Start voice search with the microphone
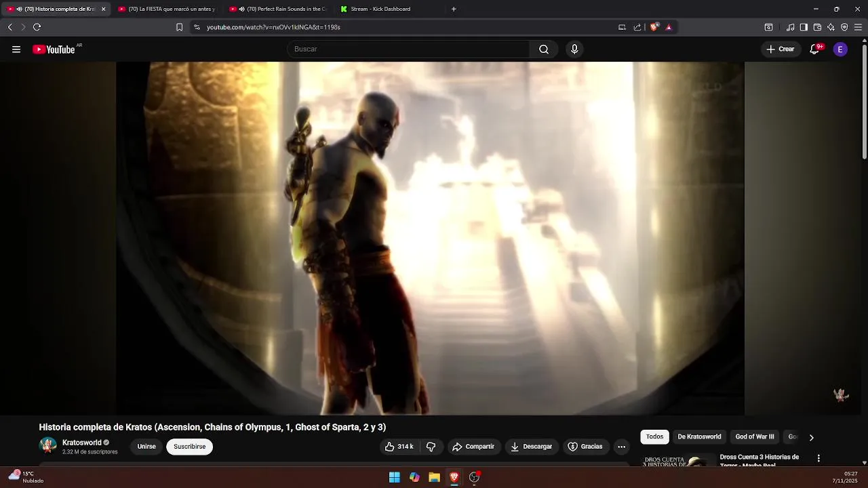868x488 pixels. [574, 49]
